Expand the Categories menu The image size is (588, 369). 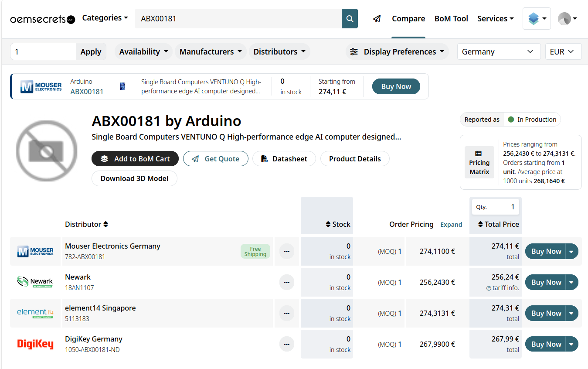[105, 18]
